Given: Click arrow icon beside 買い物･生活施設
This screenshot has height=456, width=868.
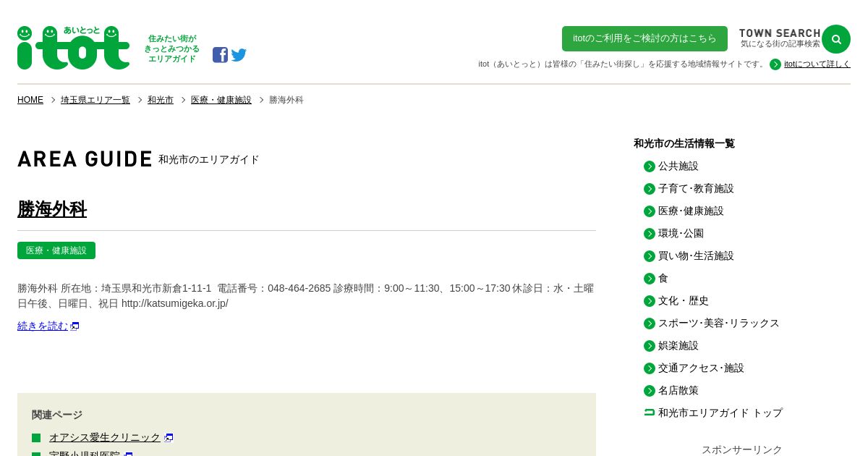Looking at the screenshot, I should coord(650,256).
